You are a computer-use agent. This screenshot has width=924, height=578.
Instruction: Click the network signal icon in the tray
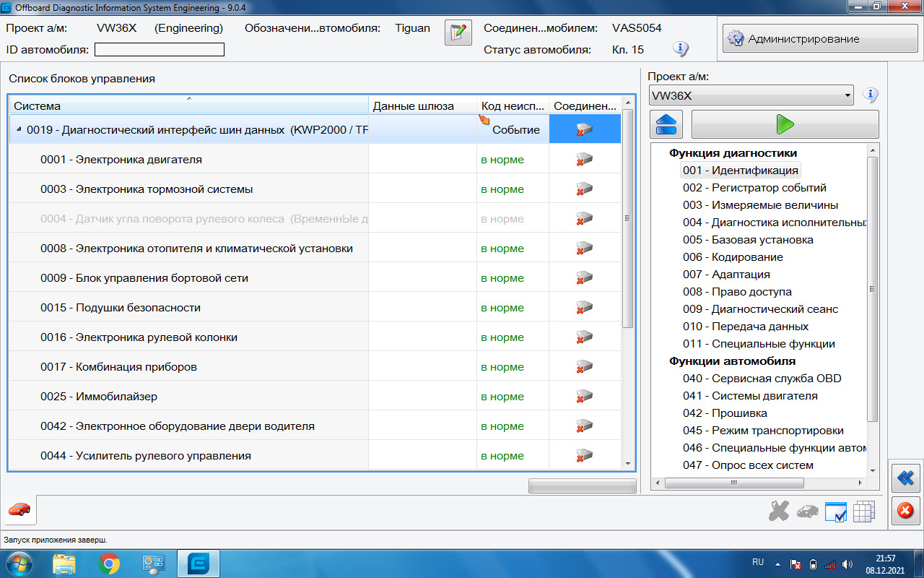pyautogui.click(x=830, y=564)
